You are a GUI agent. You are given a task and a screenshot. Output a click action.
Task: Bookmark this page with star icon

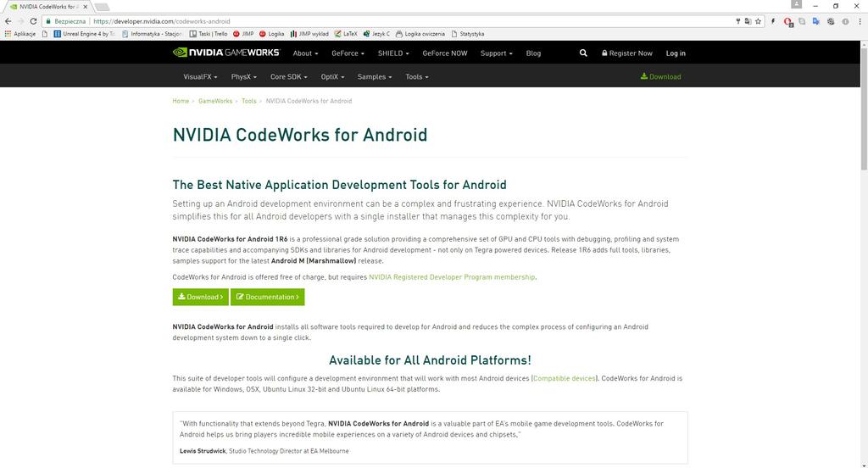tap(758, 21)
